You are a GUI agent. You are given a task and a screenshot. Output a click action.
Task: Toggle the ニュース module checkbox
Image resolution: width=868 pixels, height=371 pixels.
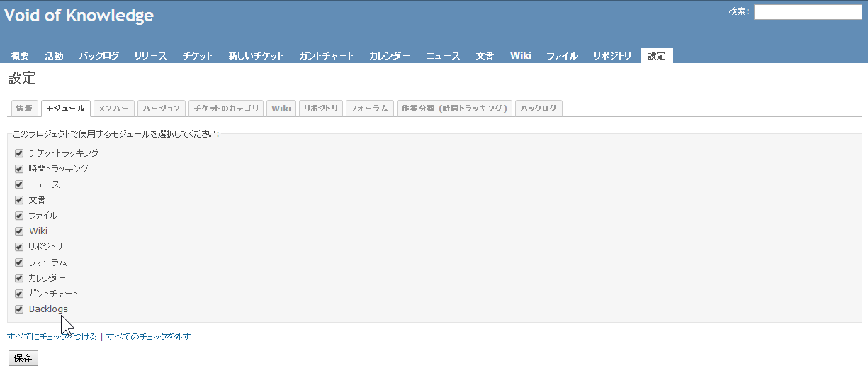pyautogui.click(x=19, y=184)
